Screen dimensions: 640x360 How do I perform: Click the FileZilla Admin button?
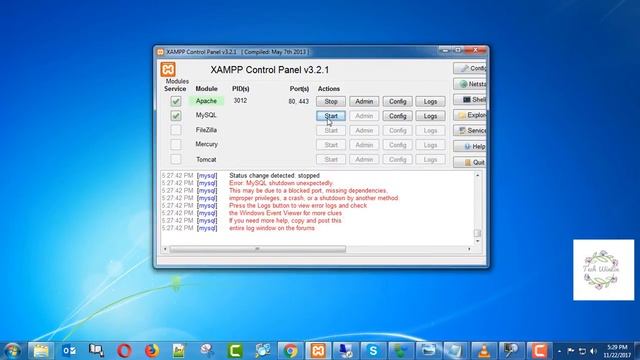364,131
